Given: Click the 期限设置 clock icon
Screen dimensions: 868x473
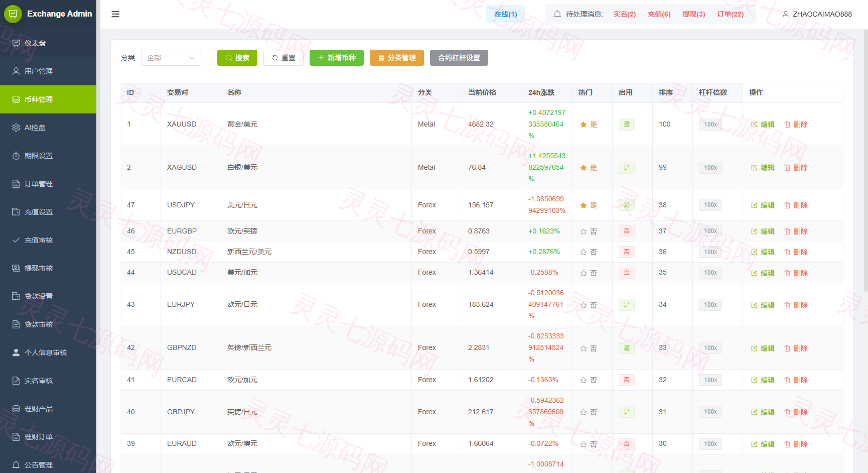Looking at the screenshot, I should point(16,156).
